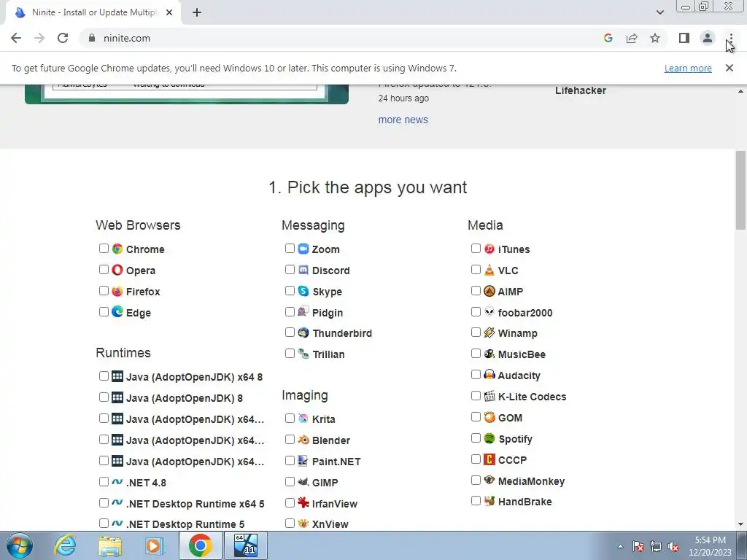Expand the tab search dropdown arrow
Viewport: 747px width, 560px height.
tap(659, 12)
